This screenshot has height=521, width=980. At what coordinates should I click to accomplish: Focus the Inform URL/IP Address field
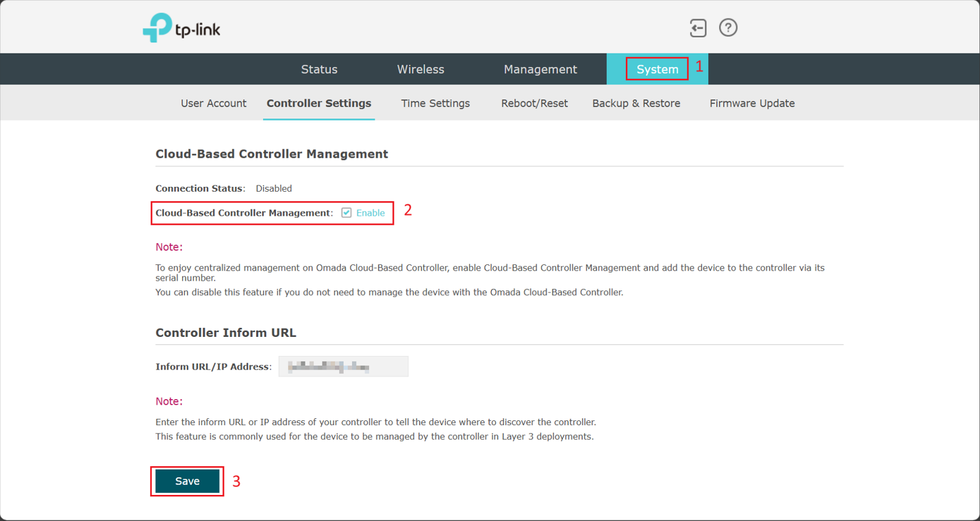point(343,367)
